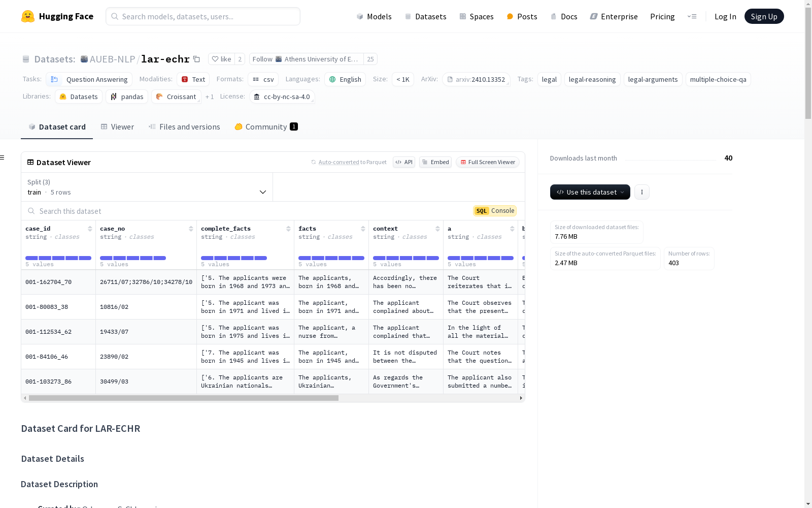Click the multiple-choice-qa tag
This screenshot has width=812, height=508.
[x=718, y=79]
